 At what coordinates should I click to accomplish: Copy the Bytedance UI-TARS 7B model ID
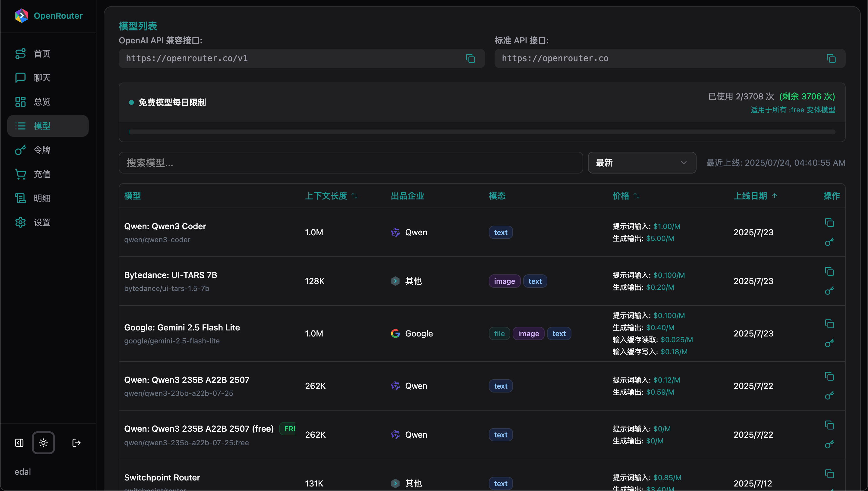[x=829, y=271]
